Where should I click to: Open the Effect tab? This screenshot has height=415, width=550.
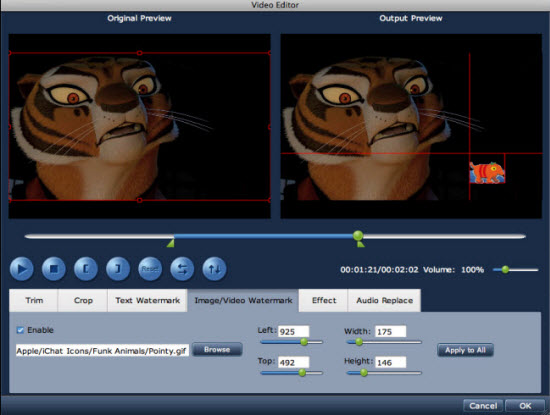323,300
